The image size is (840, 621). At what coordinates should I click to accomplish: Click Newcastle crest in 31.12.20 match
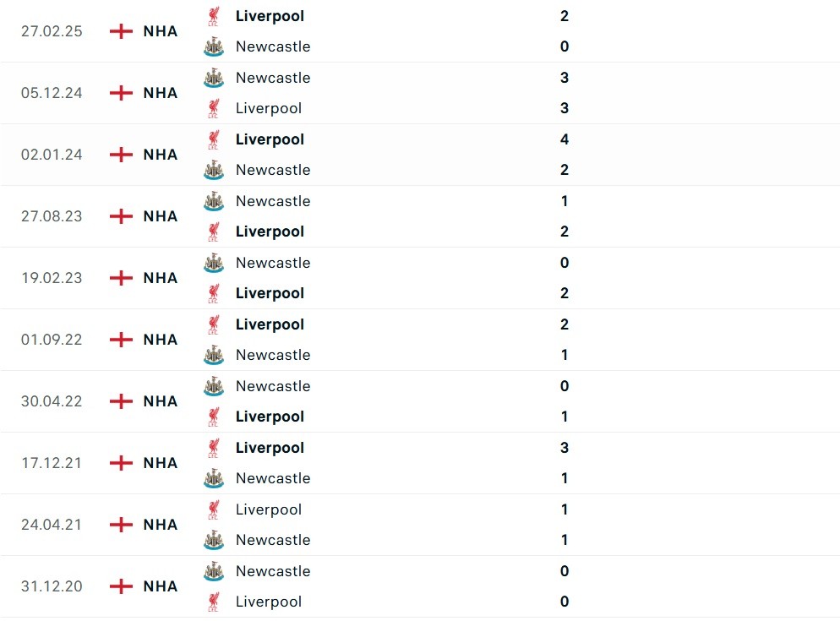click(x=214, y=571)
